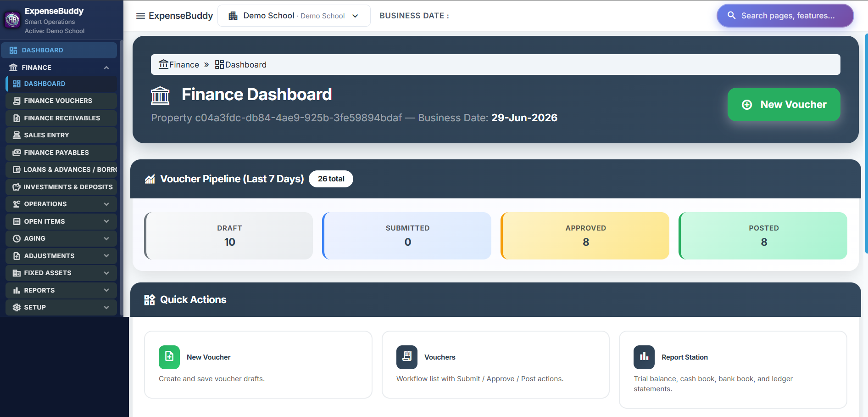Expand the Setup section chevron
The width and height of the screenshot is (868, 417).
(x=106, y=307)
